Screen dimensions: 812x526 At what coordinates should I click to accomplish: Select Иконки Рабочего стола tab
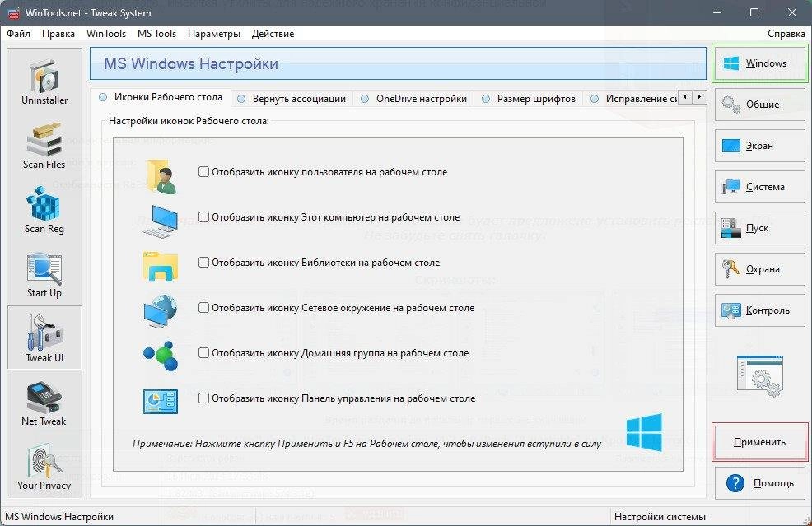click(161, 97)
